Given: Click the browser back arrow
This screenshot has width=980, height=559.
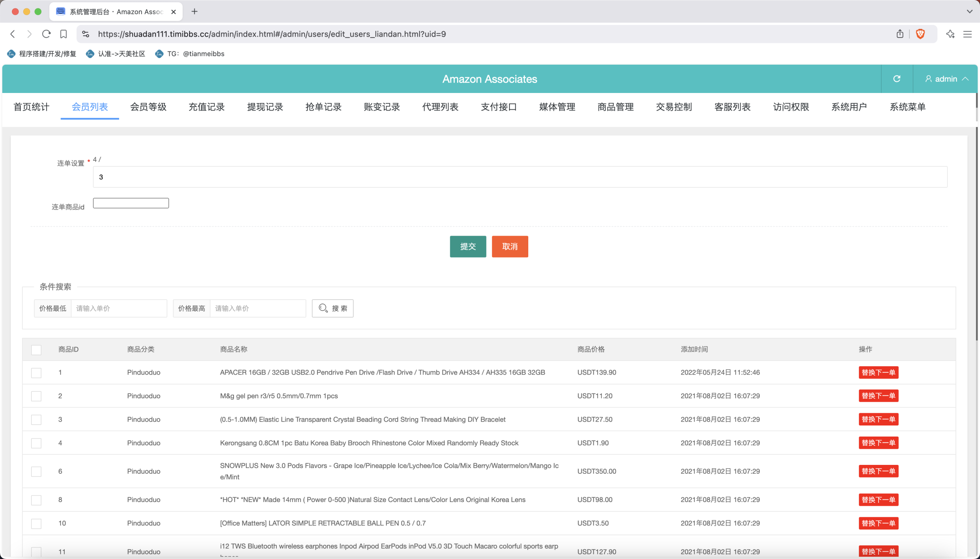Looking at the screenshot, I should tap(13, 34).
